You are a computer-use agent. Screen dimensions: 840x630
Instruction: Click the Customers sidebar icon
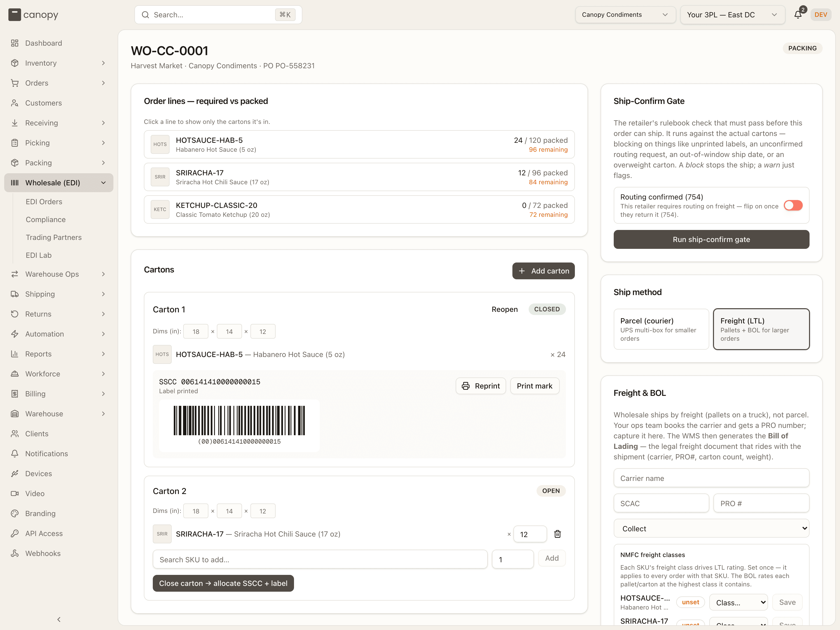click(x=15, y=103)
